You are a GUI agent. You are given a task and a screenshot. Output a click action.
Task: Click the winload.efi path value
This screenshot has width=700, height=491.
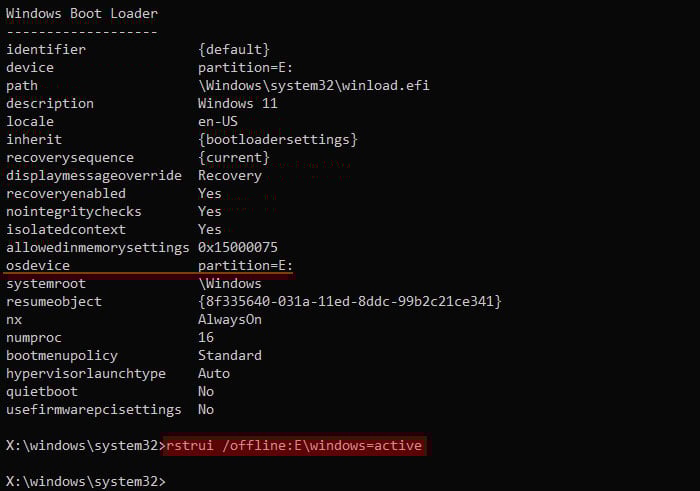(314, 85)
